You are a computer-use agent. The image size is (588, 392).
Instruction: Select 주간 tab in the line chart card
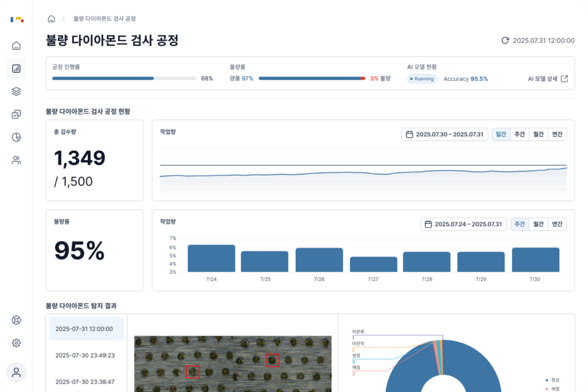(x=520, y=134)
